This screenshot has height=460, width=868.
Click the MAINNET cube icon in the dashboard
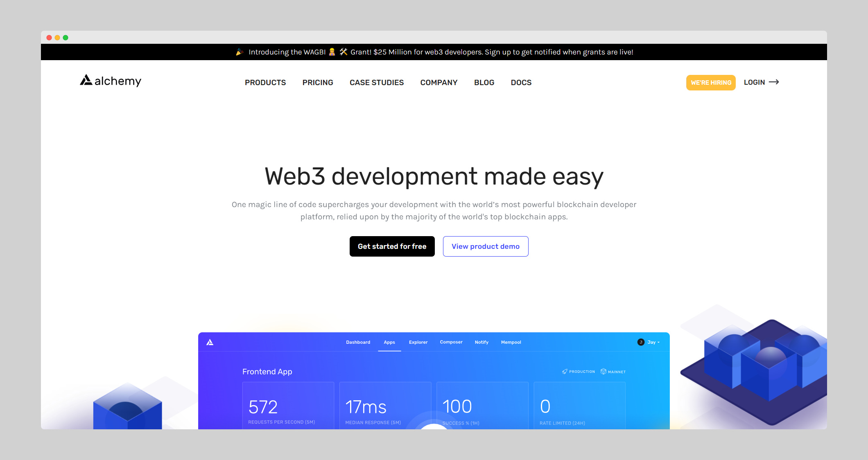(604, 372)
